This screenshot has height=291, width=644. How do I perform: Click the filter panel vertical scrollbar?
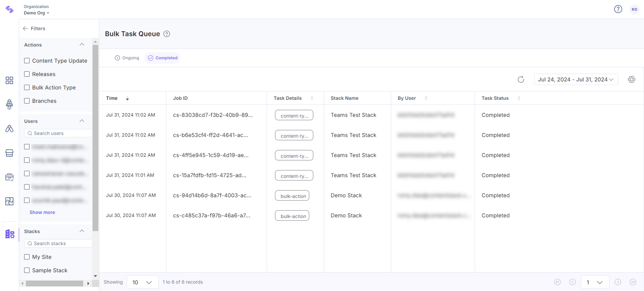pos(95,138)
